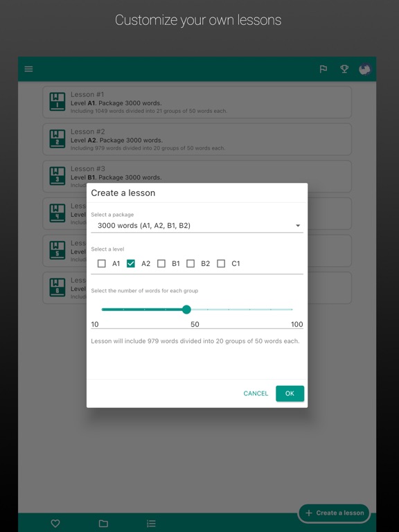Click the dropdown arrow of package selector
The width and height of the screenshot is (399, 532).
298,226
